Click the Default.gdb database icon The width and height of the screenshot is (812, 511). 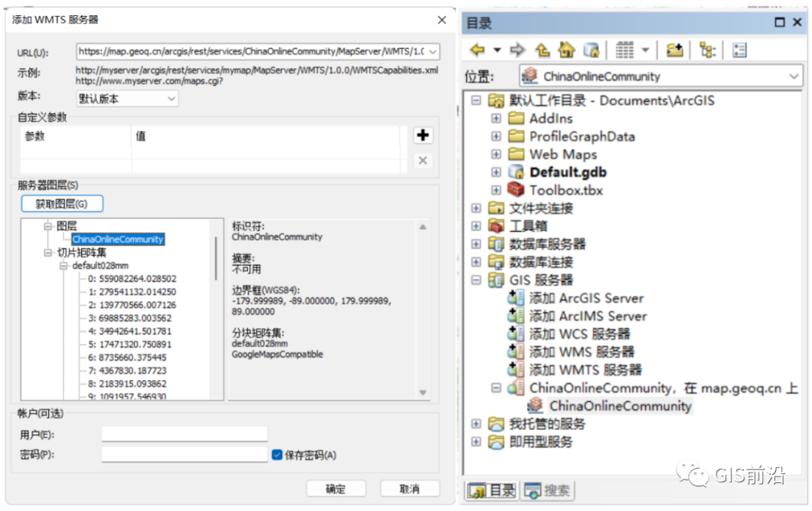517,172
